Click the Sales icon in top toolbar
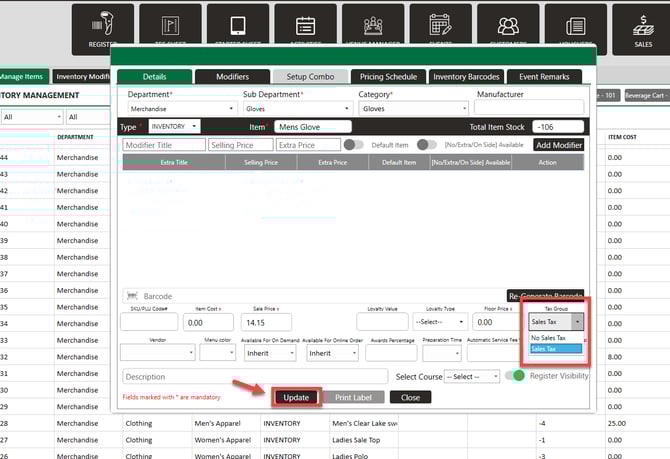 click(x=643, y=29)
